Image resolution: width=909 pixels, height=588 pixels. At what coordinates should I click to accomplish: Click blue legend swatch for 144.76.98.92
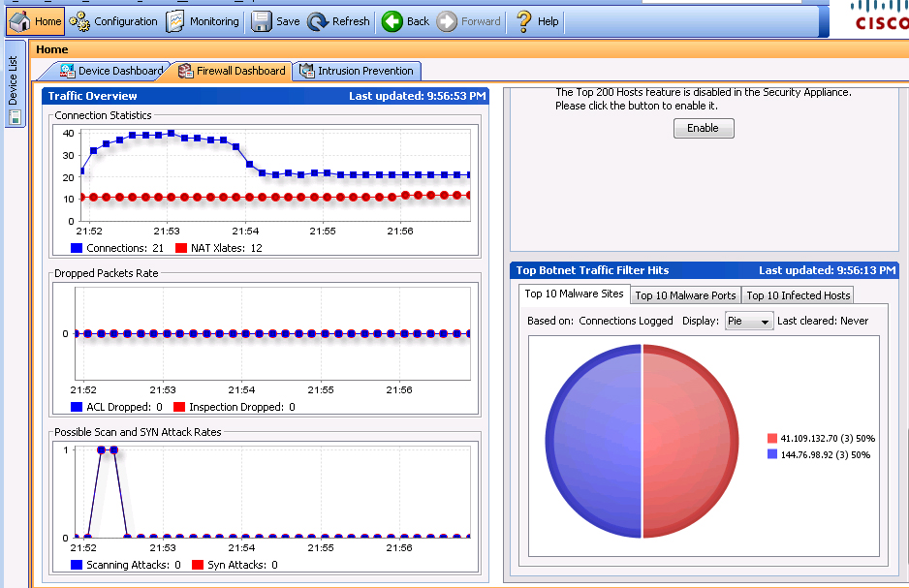(x=772, y=453)
